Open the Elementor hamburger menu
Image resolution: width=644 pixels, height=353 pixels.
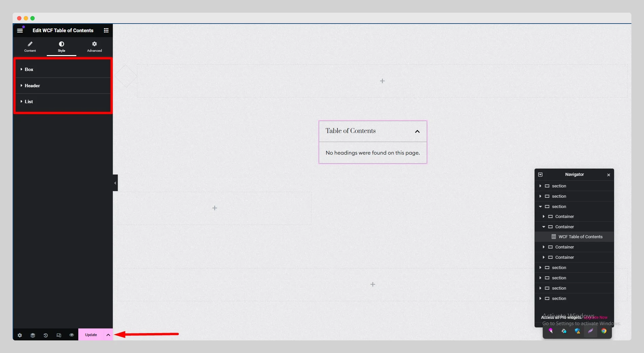pyautogui.click(x=20, y=31)
